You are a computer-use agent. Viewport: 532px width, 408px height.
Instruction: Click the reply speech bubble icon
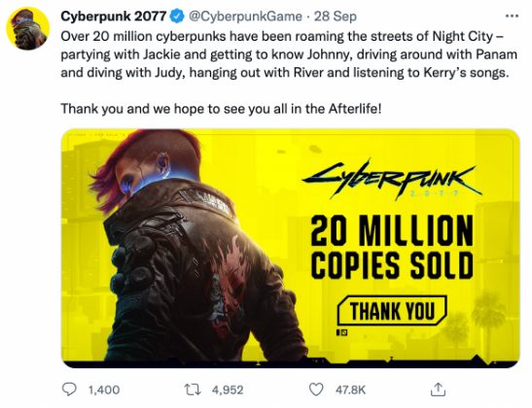pyautogui.click(x=69, y=390)
